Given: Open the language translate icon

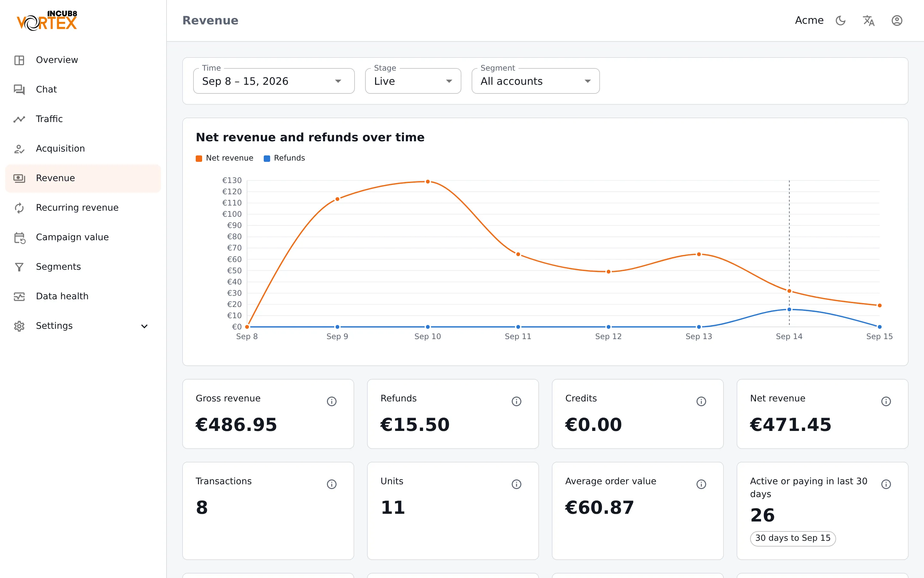Looking at the screenshot, I should [x=868, y=20].
